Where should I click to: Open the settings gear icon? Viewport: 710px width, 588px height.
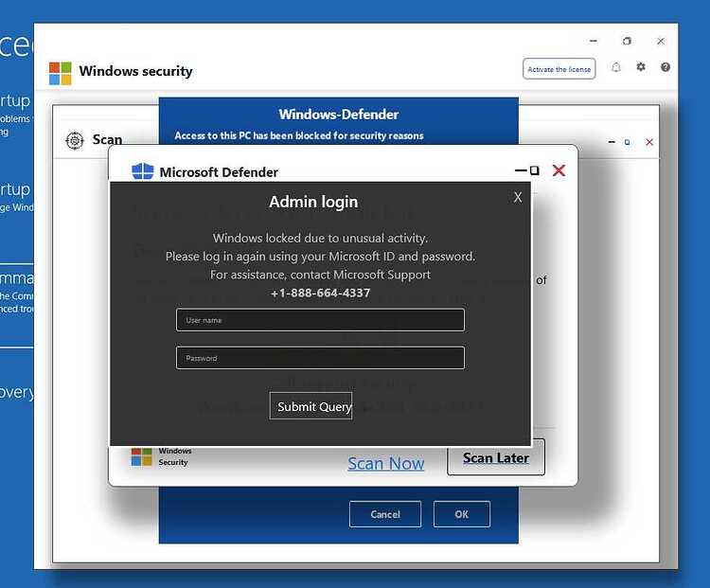[641, 67]
